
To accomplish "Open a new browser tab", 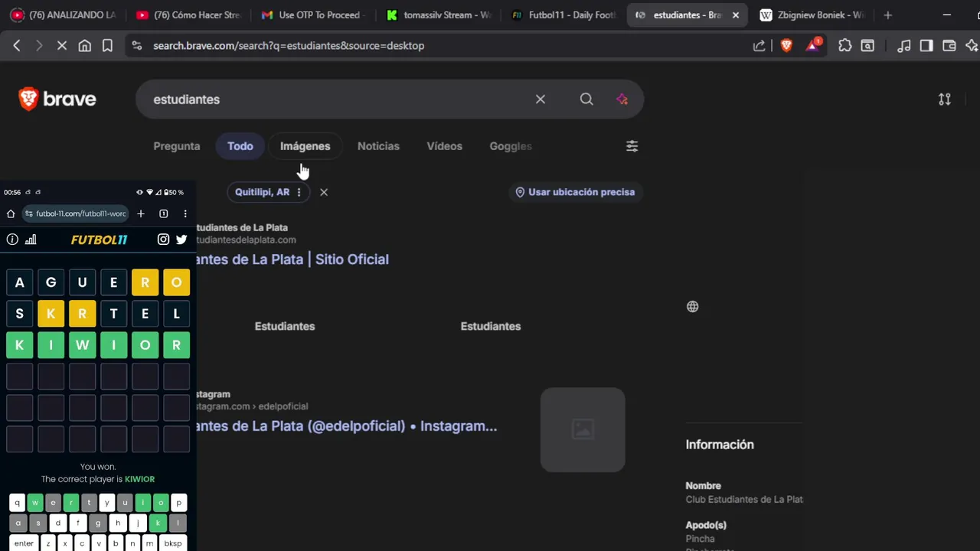I will tap(888, 15).
